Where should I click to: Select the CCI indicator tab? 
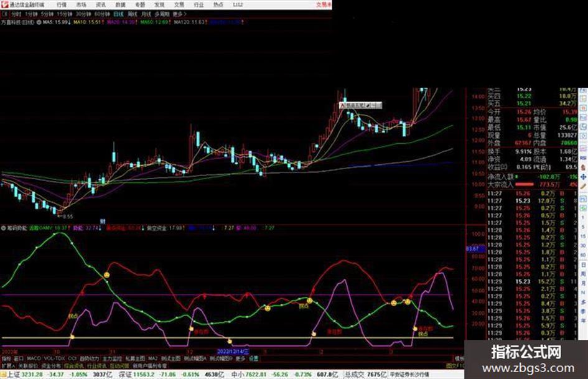click(x=72, y=358)
